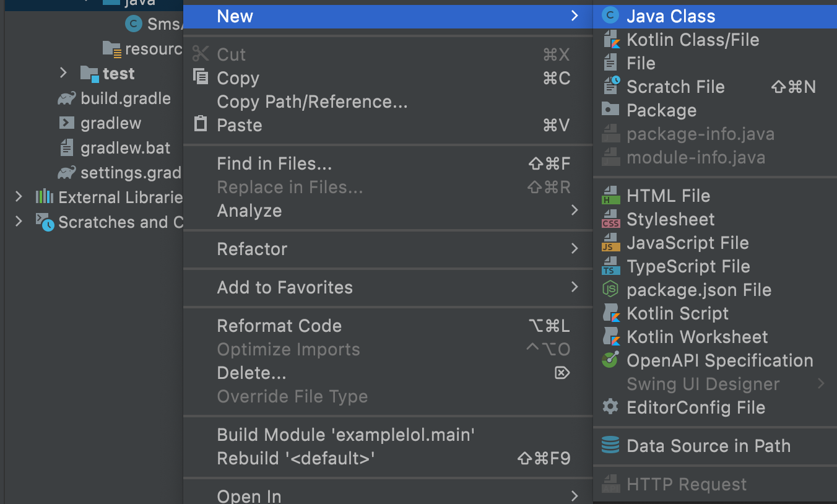The height and width of the screenshot is (504, 837).
Task: Choose Delete... from context menu
Action: pos(388,373)
